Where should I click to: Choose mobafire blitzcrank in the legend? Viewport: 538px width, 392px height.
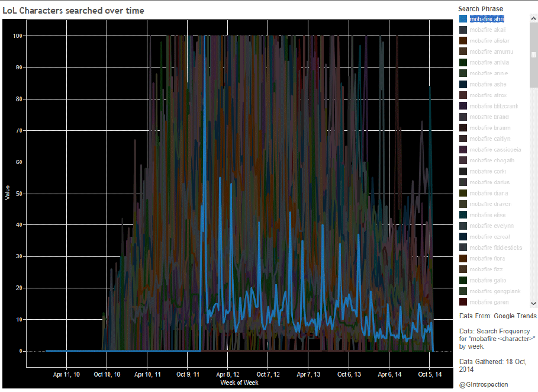pos(492,106)
